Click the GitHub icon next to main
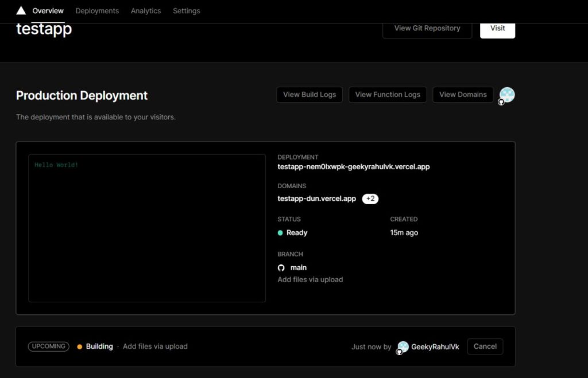Screen dimensions: 588x378 click(x=281, y=268)
